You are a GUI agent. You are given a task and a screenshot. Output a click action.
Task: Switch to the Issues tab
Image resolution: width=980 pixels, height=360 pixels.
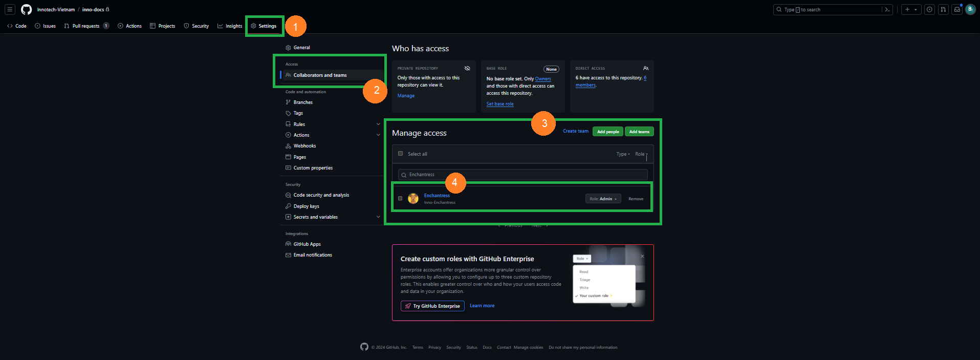(x=45, y=26)
